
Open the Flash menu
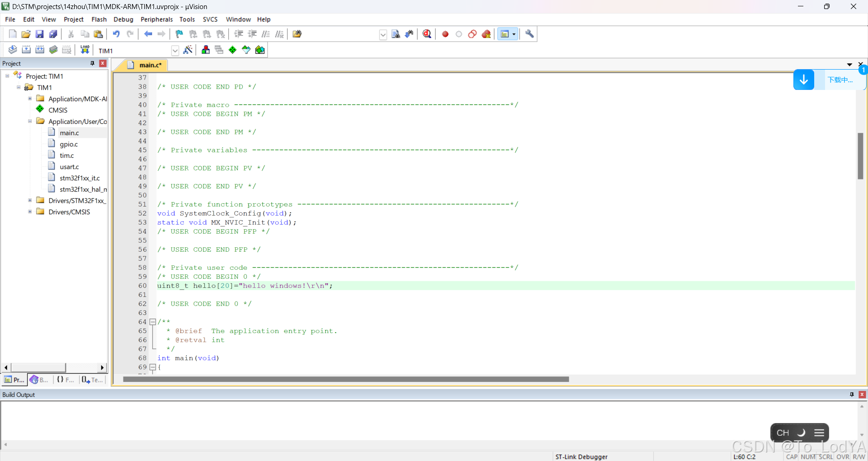99,19
